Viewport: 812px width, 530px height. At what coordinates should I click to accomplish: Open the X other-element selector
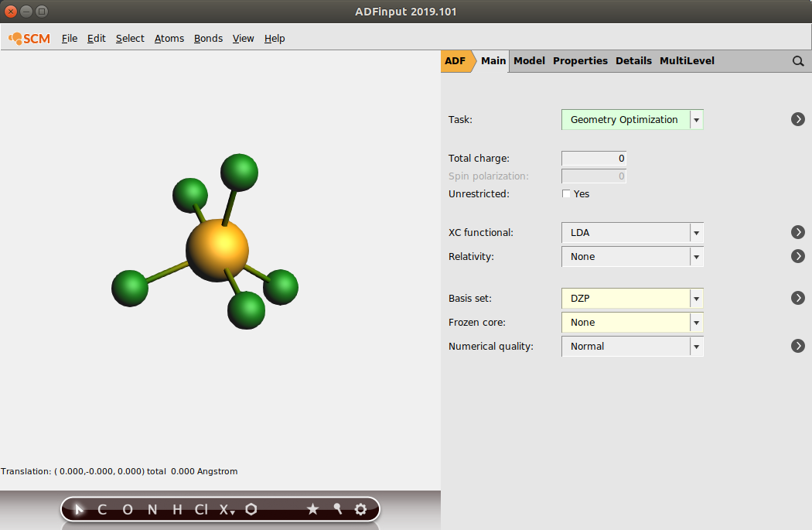pyautogui.click(x=227, y=510)
